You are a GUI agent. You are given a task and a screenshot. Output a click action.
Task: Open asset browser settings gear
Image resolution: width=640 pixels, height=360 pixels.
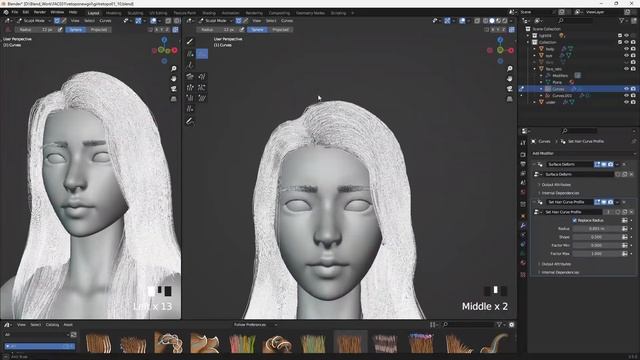(x=511, y=325)
